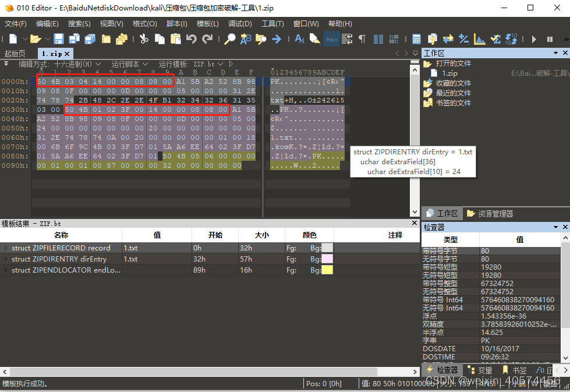Click the Open file folder icon

tap(36, 39)
